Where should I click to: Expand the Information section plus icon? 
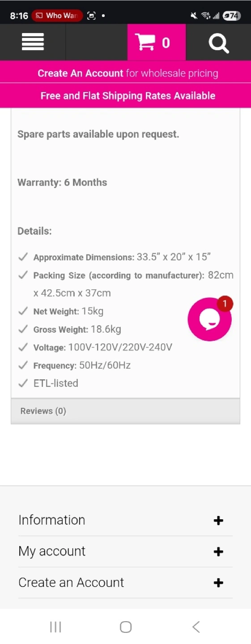click(218, 521)
